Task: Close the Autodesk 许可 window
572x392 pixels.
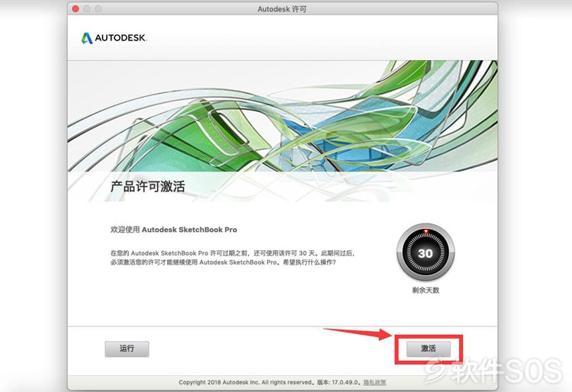Action: pyautogui.click(x=76, y=8)
